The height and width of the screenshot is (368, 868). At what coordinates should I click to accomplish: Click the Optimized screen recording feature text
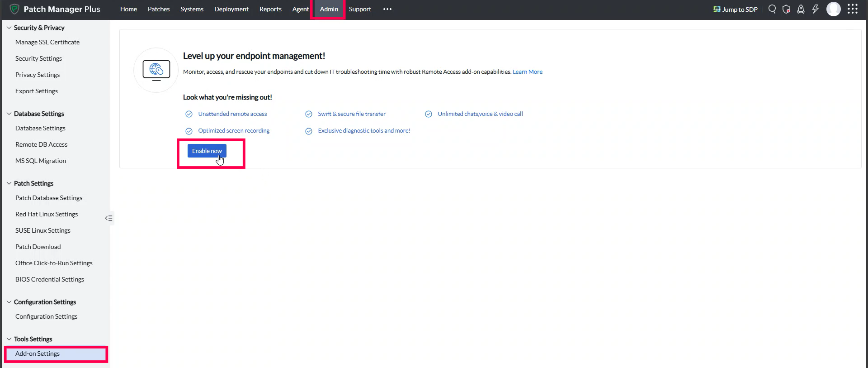pos(234,131)
